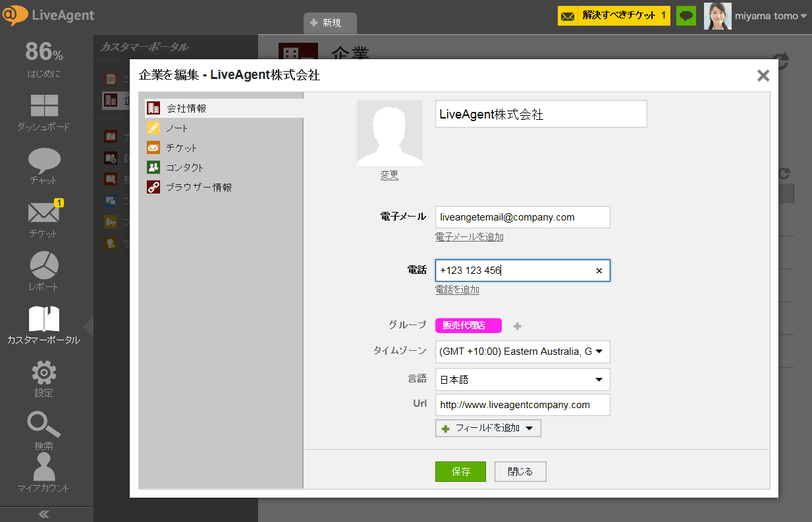Click the 閉じる button
This screenshot has width=812, height=522.
click(520, 472)
